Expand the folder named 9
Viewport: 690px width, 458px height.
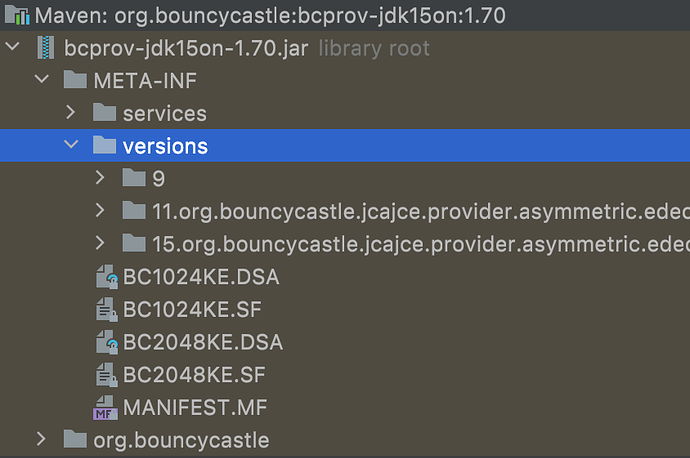[x=100, y=178]
